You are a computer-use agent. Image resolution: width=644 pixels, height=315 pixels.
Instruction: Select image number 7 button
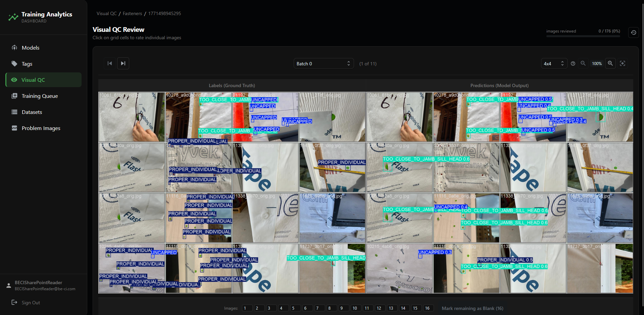pyautogui.click(x=319, y=308)
